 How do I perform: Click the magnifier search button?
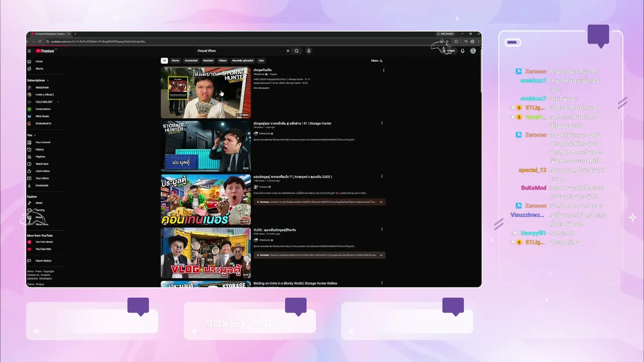point(296,51)
